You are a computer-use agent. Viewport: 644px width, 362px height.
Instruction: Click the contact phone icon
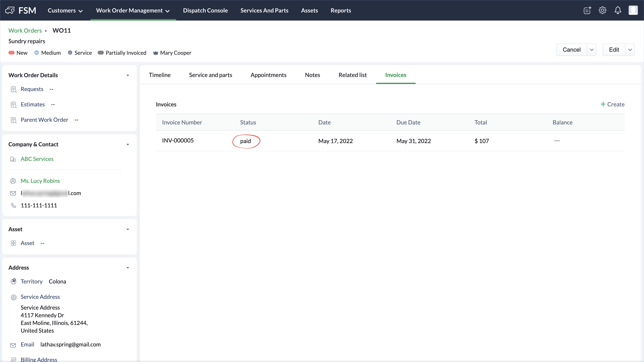(13, 205)
